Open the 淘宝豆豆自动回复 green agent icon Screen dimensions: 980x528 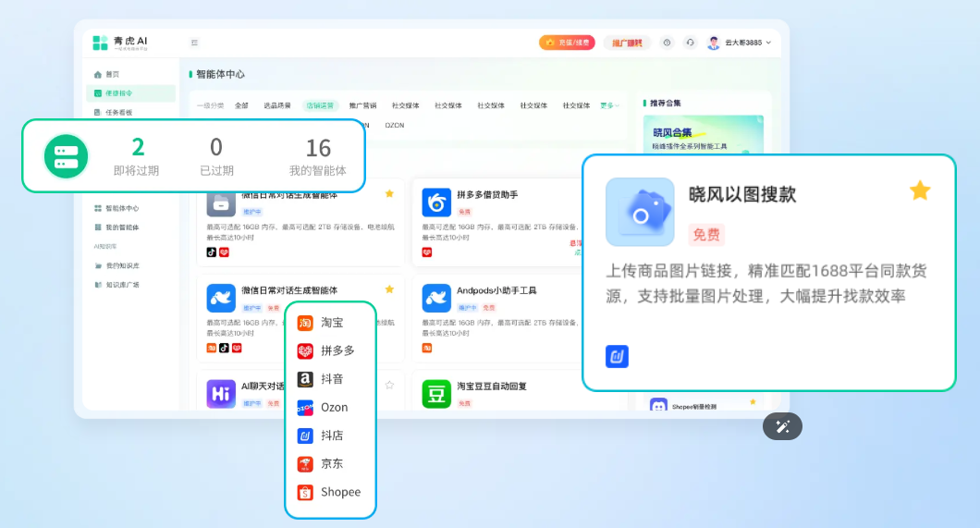point(436,393)
